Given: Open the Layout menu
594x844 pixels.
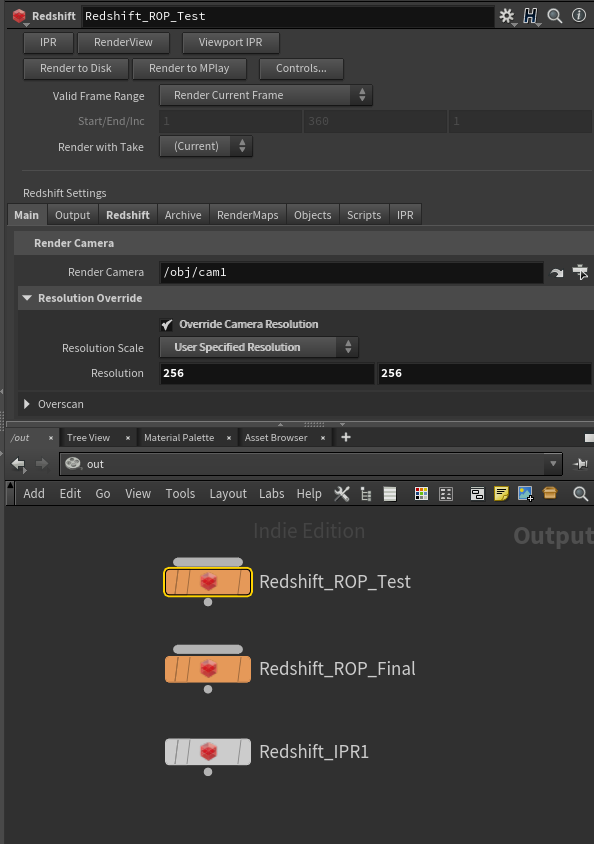Looking at the screenshot, I should tap(228, 494).
